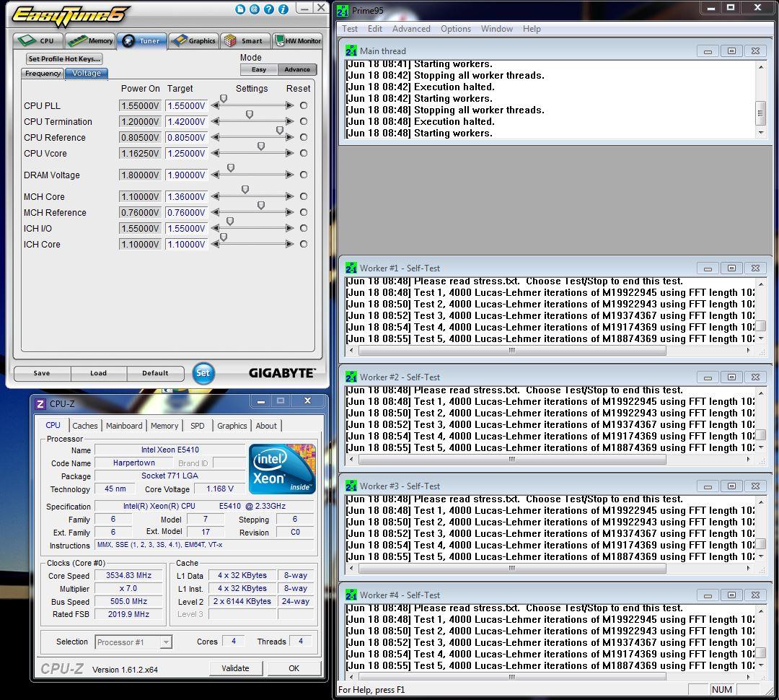Click the CPU-Z title bar Z icon
The width and height of the screenshot is (779, 700).
pyautogui.click(x=40, y=404)
